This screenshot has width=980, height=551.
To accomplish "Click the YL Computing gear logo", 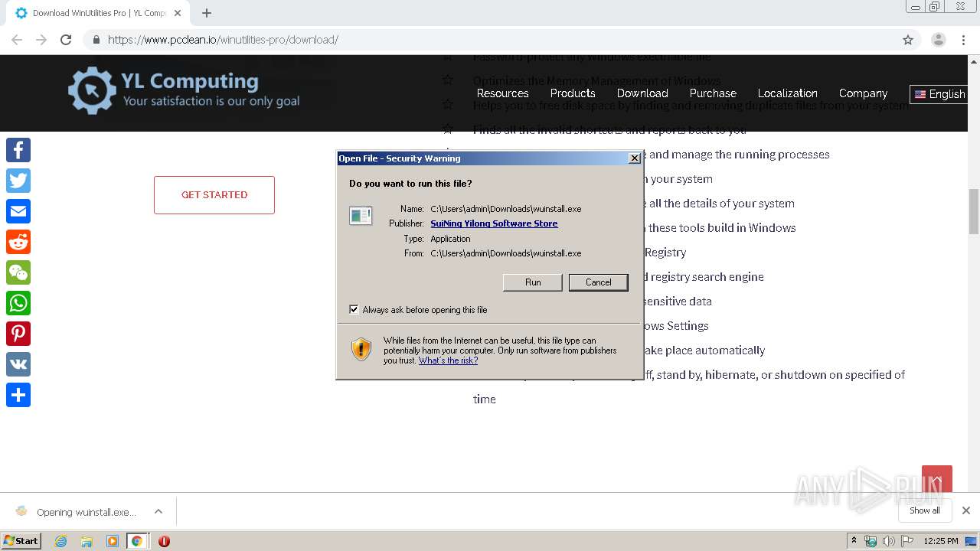I will click(92, 90).
